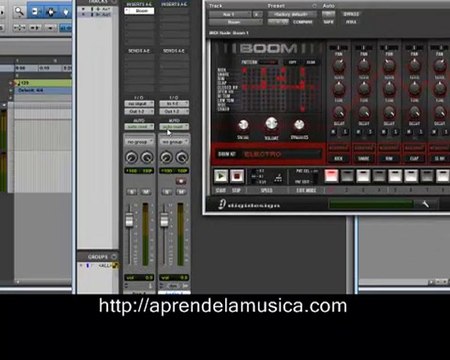The height and width of the screenshot is (360, 450).
Task: Open input selector on second channel
Action: point(174,104)
